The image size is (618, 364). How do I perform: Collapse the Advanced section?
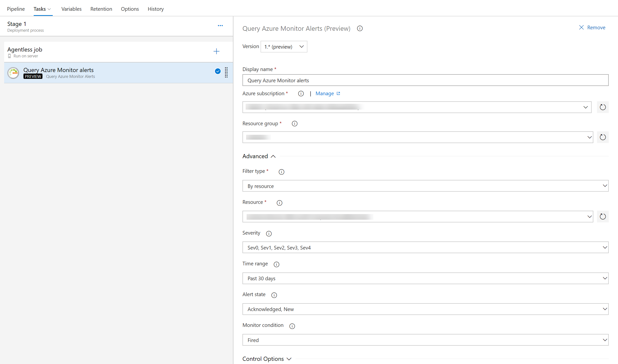(258, 156)
